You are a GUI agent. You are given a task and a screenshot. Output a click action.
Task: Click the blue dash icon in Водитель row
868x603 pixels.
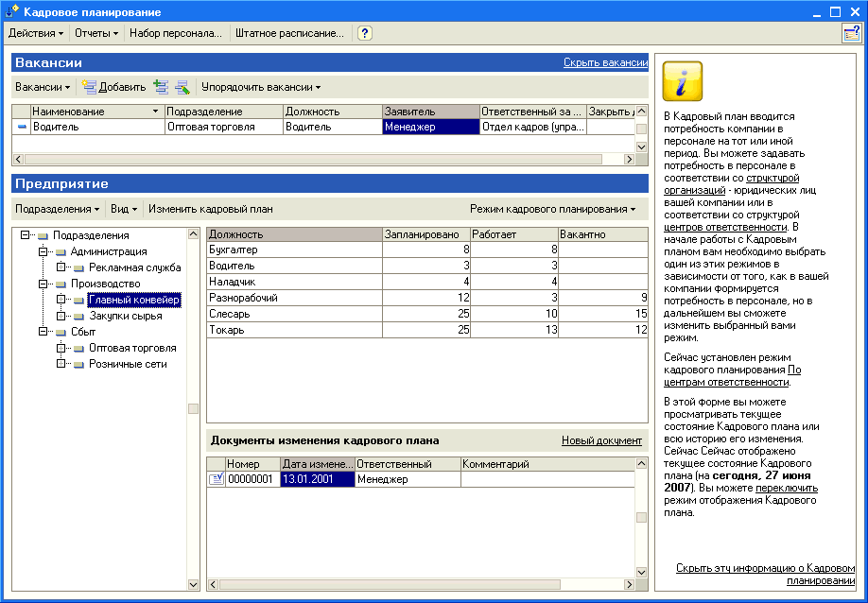click(22, 127)
